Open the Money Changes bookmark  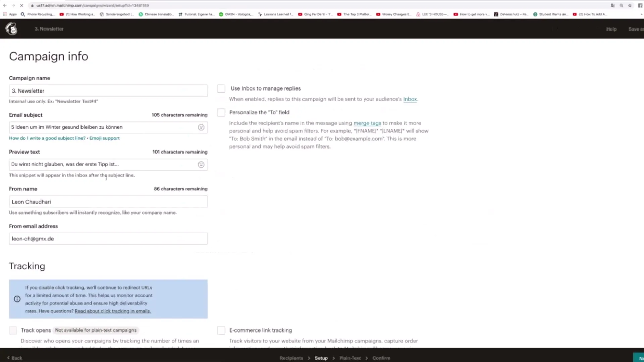click(394, 14)
